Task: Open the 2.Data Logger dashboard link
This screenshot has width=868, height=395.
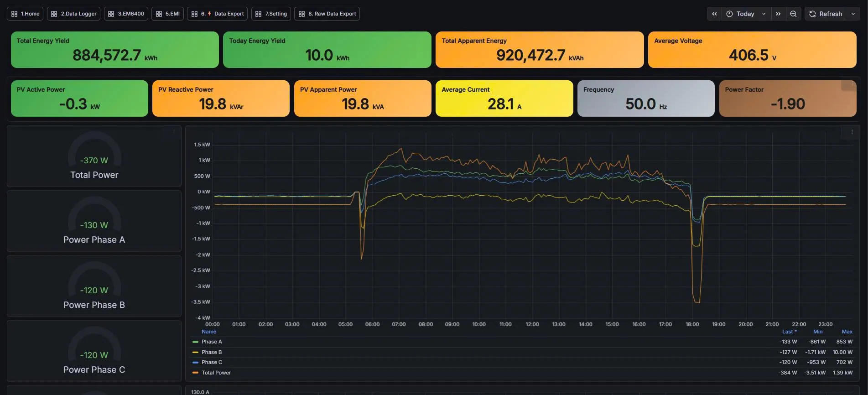Action: pos(73,14)
